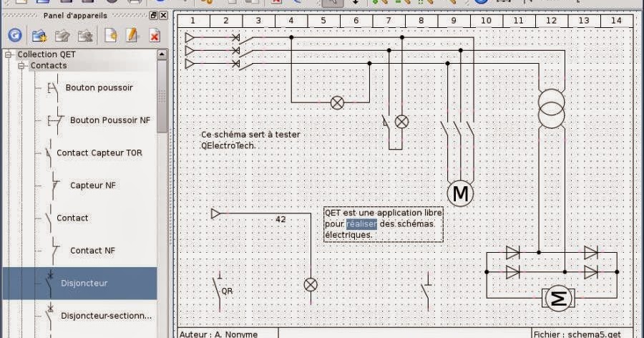
Task: Select the Bouton poussoir element
Action: point(99,87)
